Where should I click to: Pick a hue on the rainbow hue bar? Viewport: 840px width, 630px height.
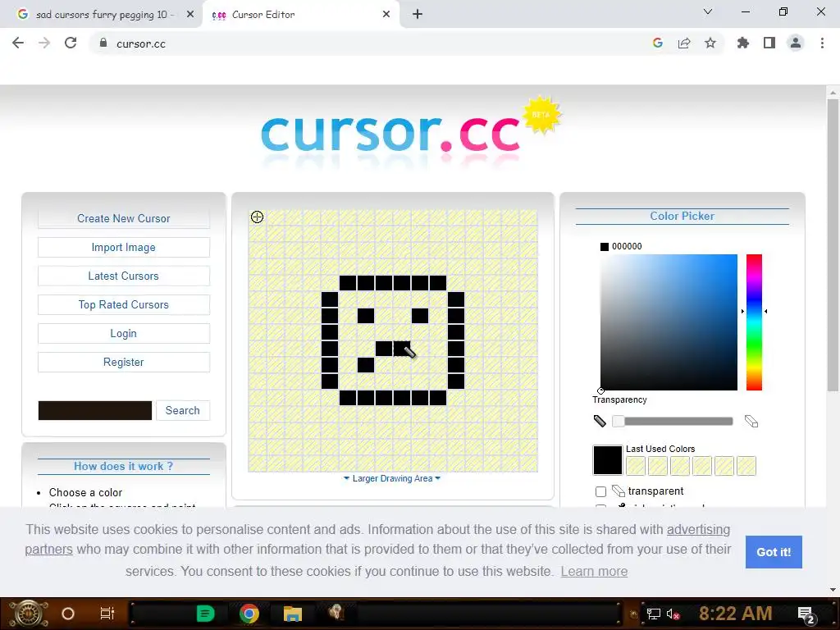pos(755,322)
